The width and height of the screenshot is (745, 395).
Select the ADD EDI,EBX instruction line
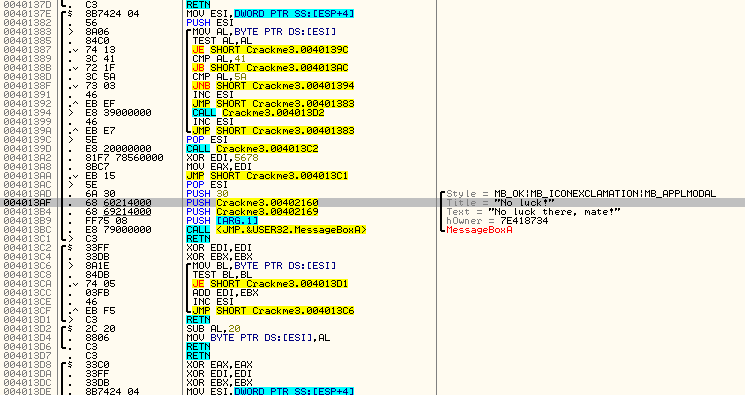tap(225, 292)
